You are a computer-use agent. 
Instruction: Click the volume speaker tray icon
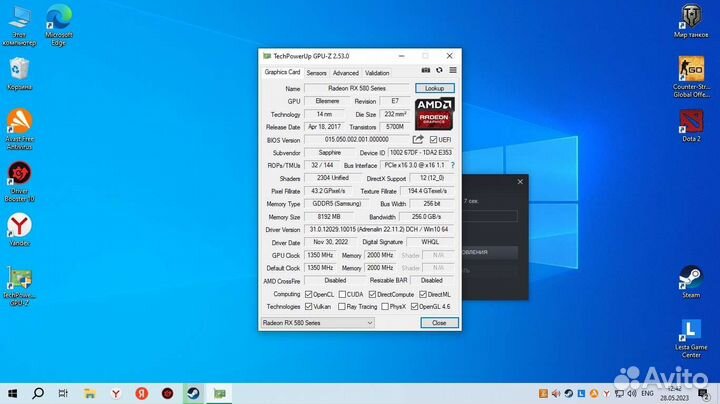point(632,393)
